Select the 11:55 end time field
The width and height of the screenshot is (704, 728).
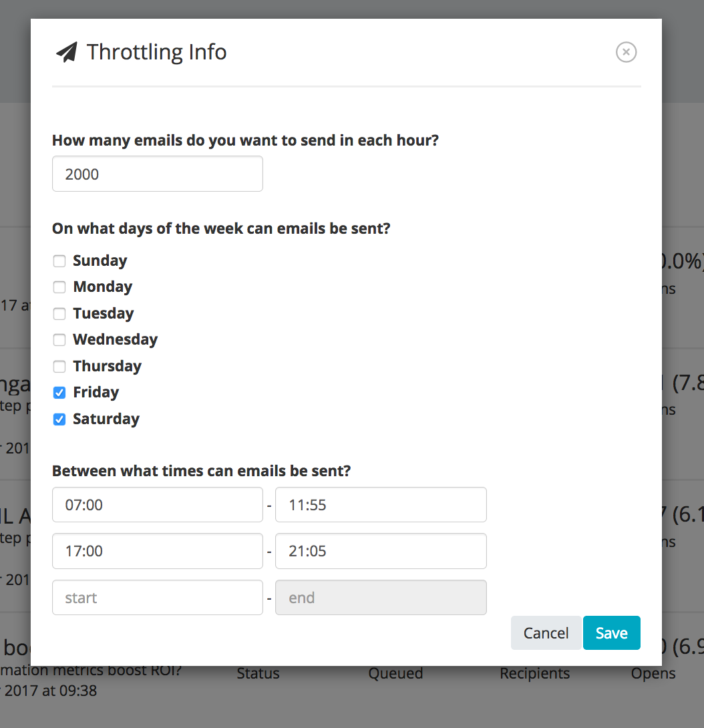click(381, 505)
